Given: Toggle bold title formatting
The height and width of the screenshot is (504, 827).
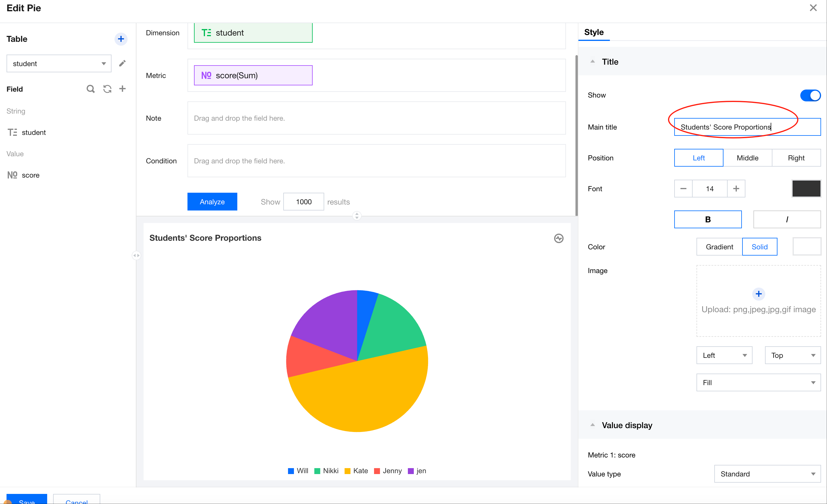Looking at the screenshot, I should click(707, 219).
